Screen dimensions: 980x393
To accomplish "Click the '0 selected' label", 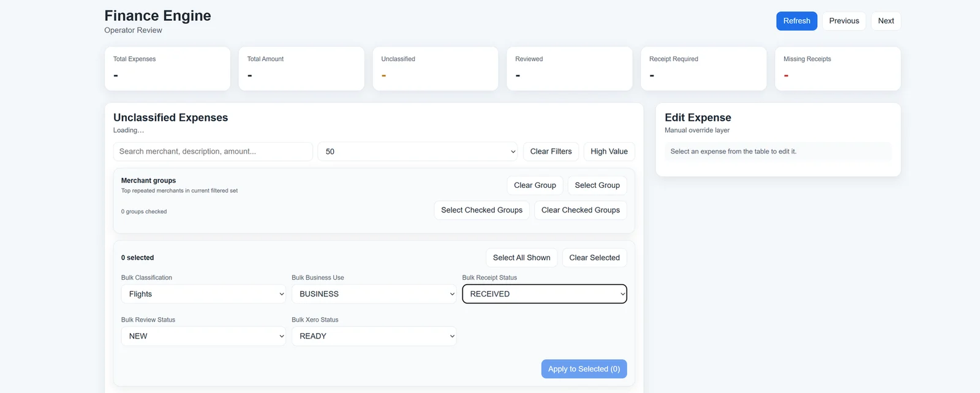I will pyautogui.click(x=137, y=258).
